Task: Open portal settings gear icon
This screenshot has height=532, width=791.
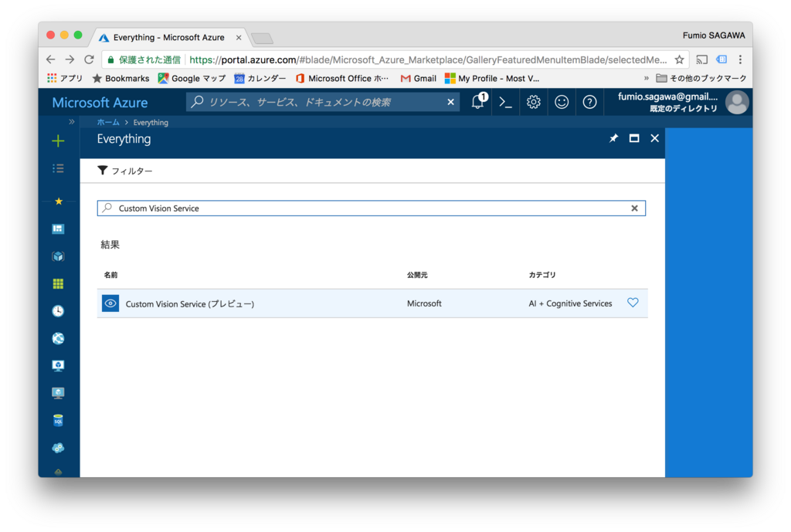Action: click(x=533, y=103)
